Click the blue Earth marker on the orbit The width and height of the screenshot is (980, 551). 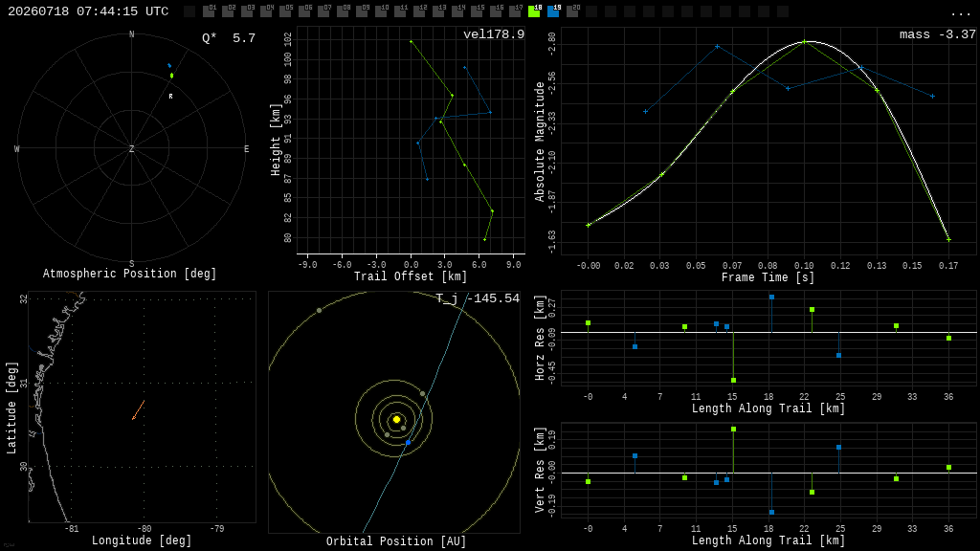click(x=408, y=442)
